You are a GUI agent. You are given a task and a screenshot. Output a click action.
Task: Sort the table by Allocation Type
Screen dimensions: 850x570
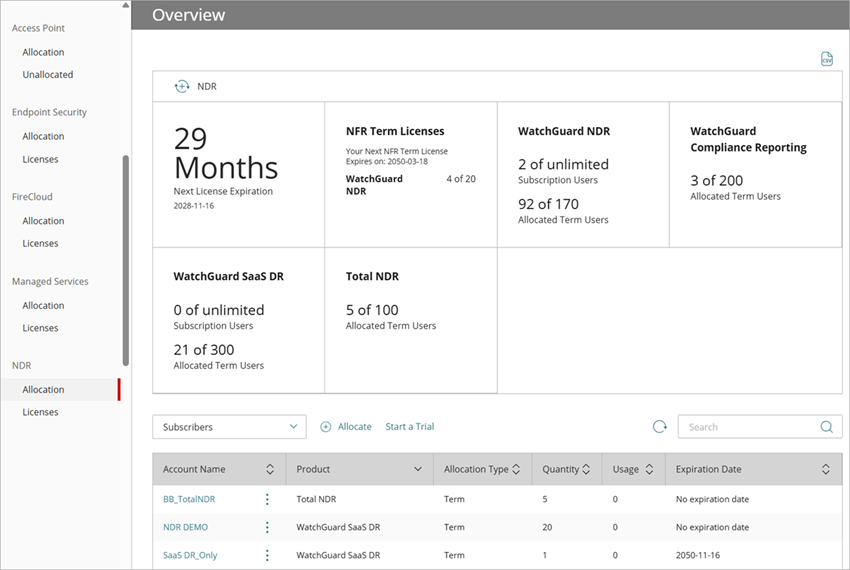point(516,469)
